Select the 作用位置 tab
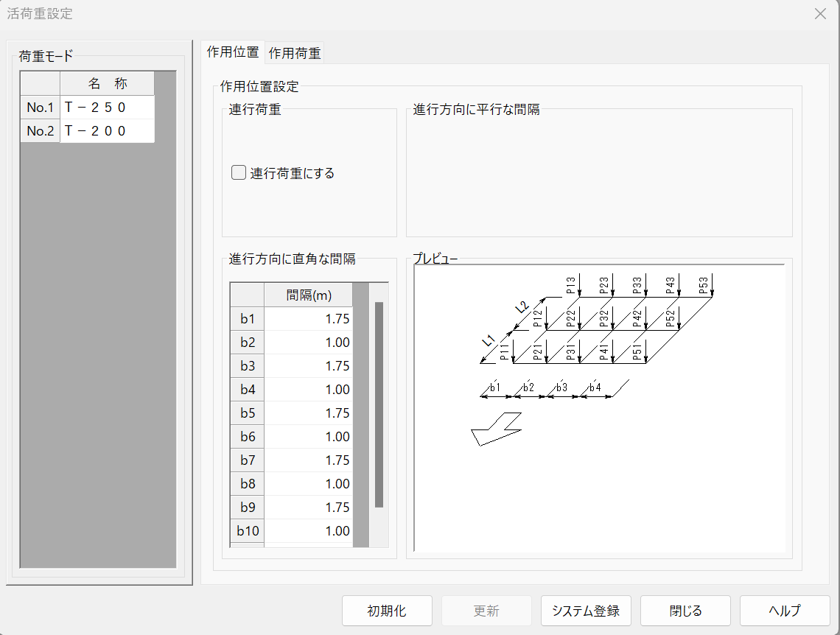 point(233,52)
